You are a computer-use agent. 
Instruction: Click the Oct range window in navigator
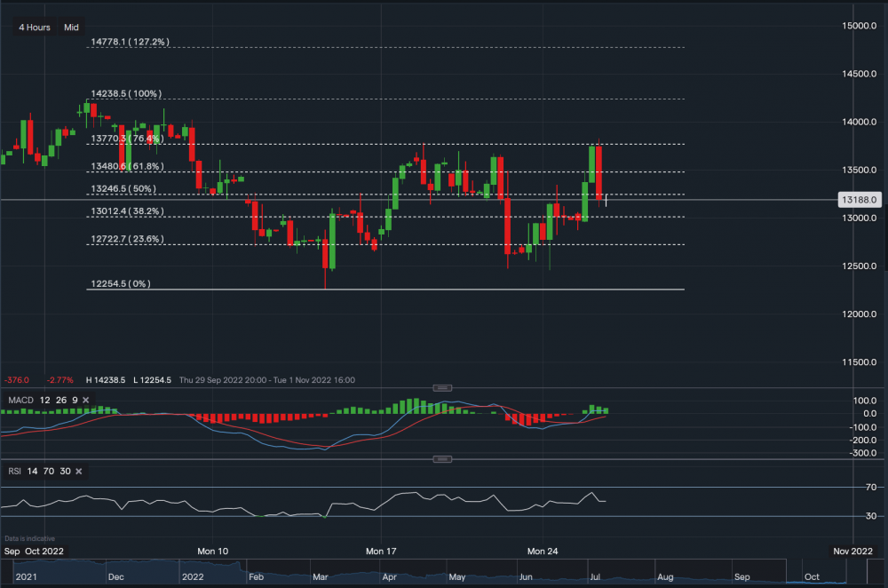(x=810, y=576)
